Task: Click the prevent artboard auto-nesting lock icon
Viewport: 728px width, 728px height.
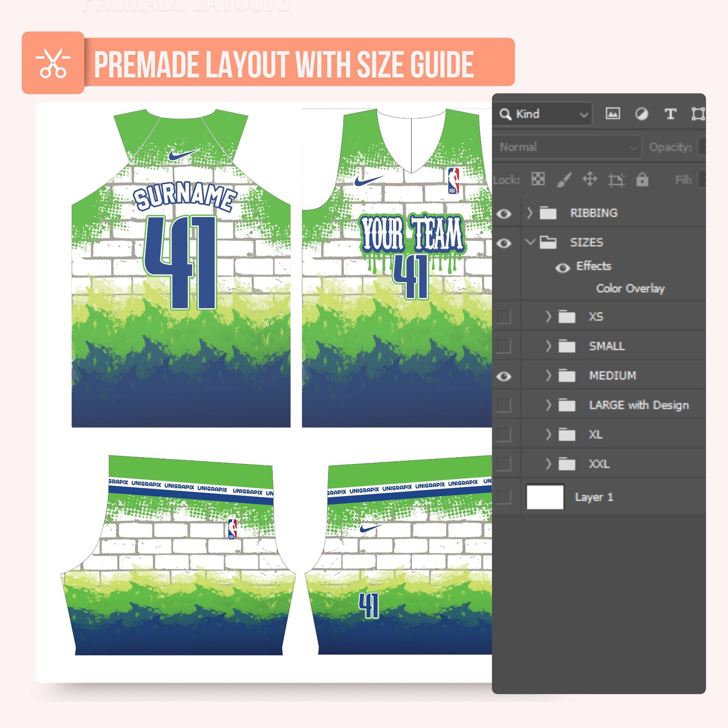Action: pyautogui.click(x=616, y=180)
